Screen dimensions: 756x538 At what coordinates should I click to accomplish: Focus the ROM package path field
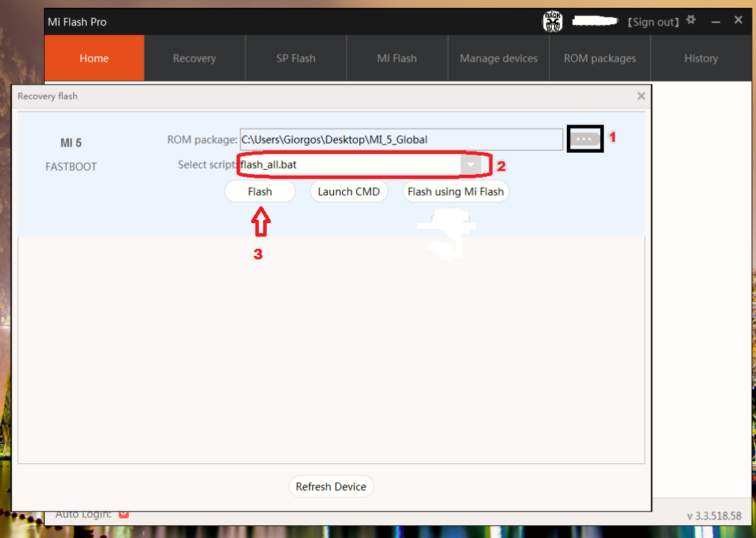(x=401, y=140)
